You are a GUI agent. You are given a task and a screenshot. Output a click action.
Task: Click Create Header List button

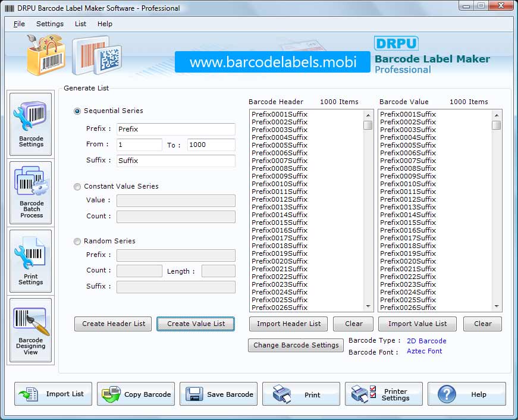coord(113,324)
